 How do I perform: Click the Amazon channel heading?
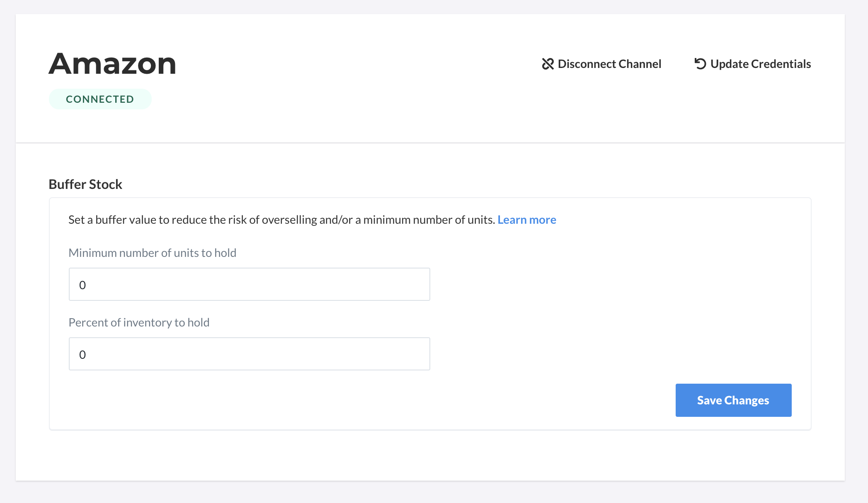(x=112, y=64)
